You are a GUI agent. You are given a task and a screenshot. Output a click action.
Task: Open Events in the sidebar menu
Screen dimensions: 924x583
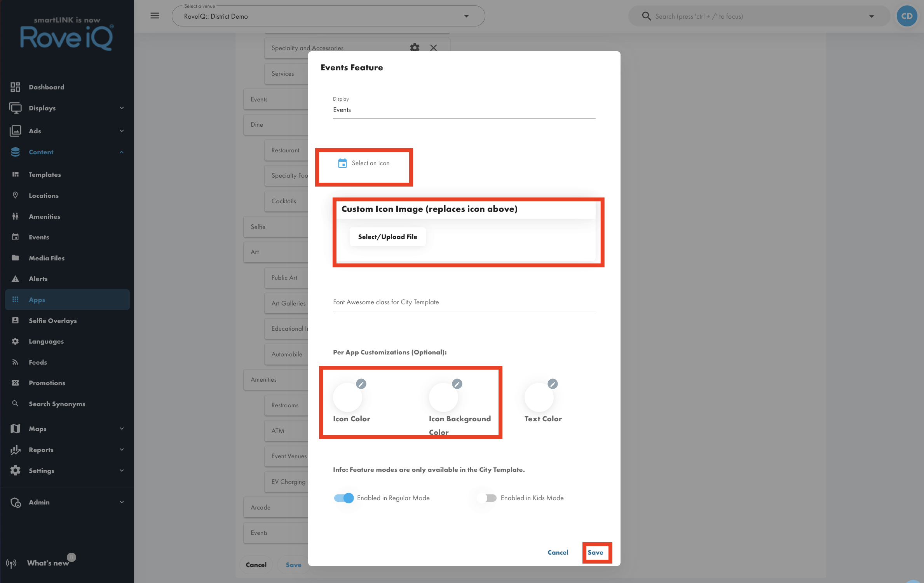[x=67, y=237]
